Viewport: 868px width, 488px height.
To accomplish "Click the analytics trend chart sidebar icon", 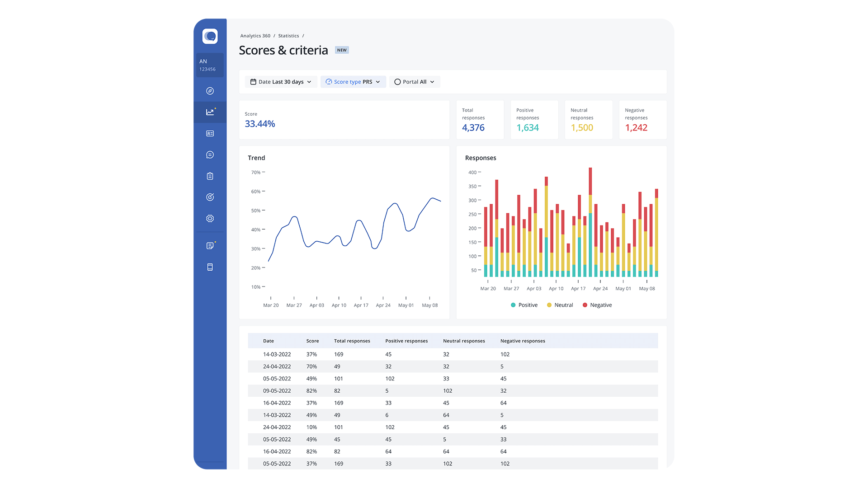I will tap(210, 112).
